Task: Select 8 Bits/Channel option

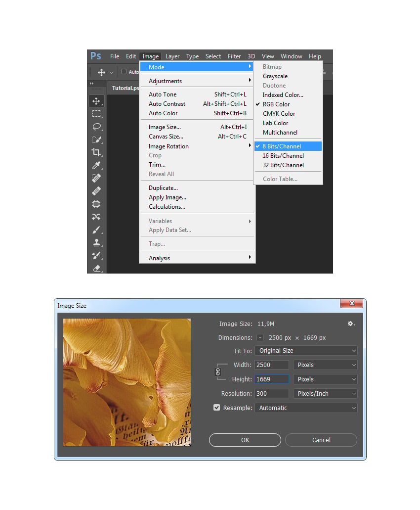Action: click(288, 146)
